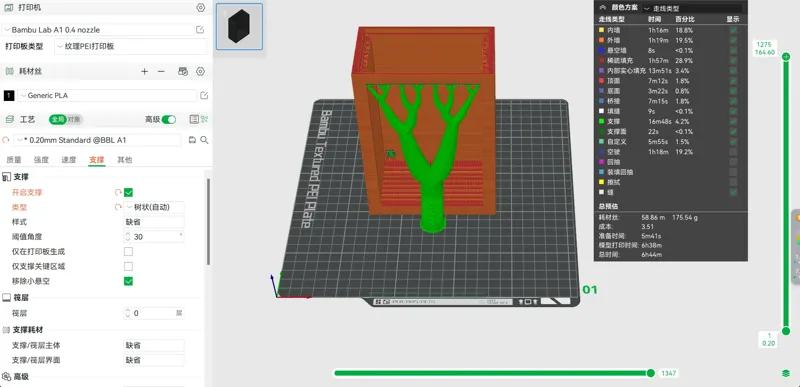
Task: Switch the 全局/对象 scope toggle
Action: click(66, 119)
